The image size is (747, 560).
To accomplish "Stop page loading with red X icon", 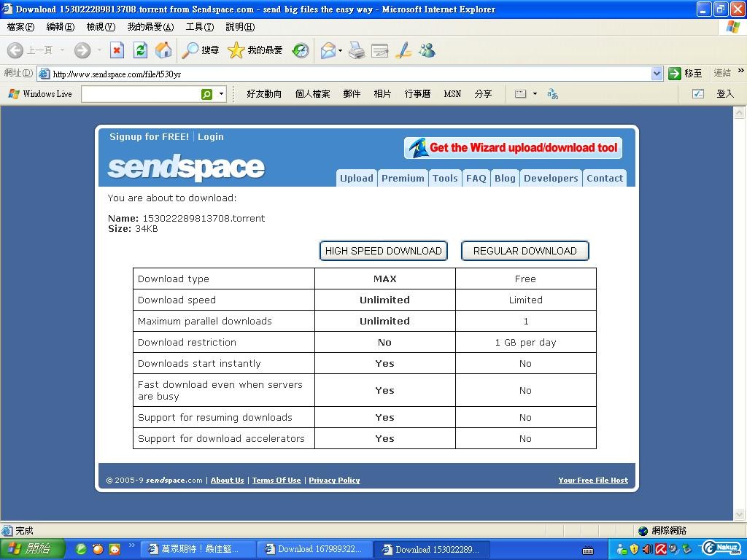I will (x=117, y=50).
